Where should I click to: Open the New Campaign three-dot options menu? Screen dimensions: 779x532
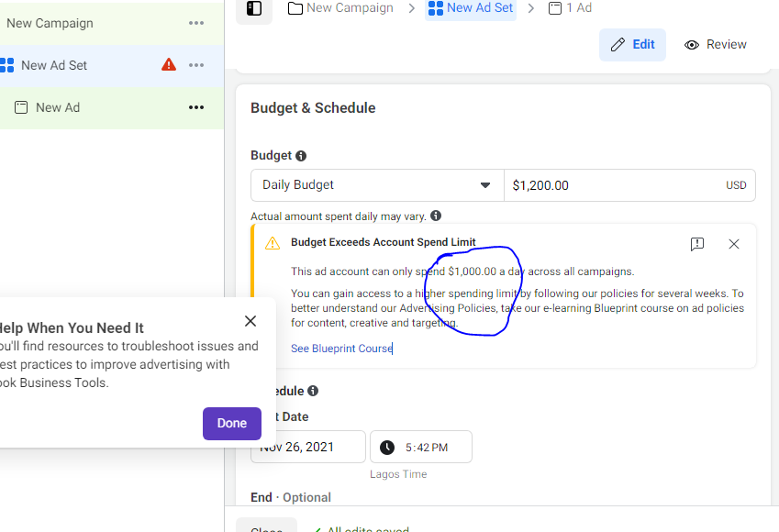coord(196,23)
